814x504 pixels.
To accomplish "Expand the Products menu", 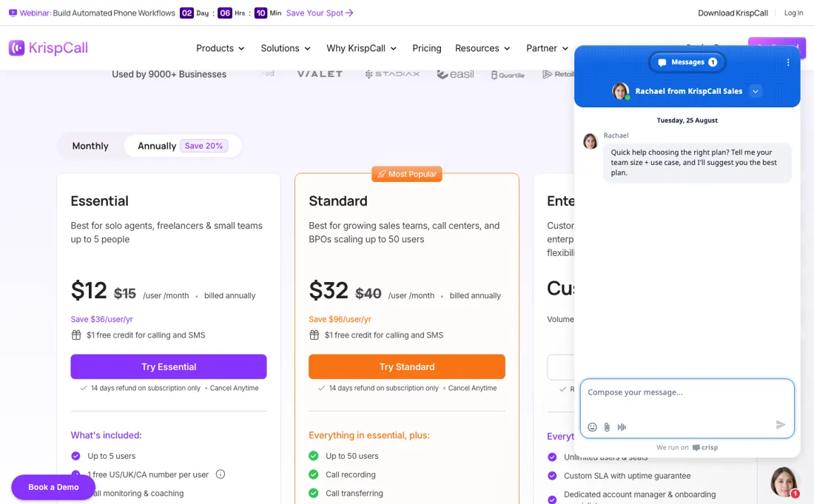I will (220, 48).
